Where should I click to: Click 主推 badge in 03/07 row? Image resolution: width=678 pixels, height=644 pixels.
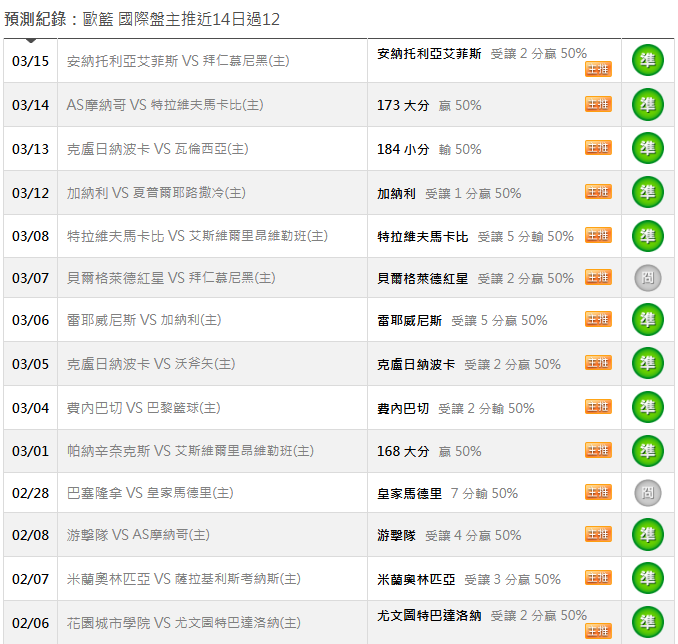tap(598, 277)
